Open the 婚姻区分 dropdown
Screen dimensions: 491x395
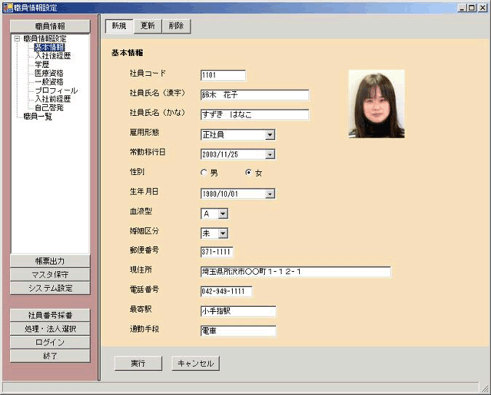[223, 233]
